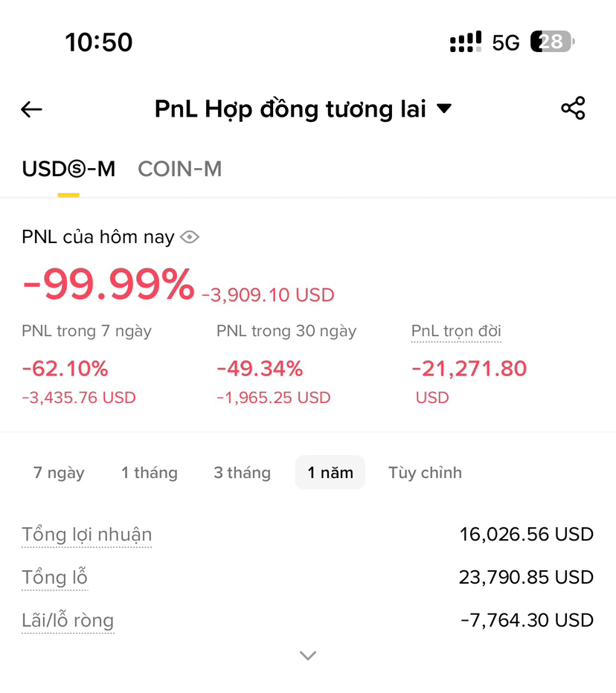Open the share icon

pos(573,109)
